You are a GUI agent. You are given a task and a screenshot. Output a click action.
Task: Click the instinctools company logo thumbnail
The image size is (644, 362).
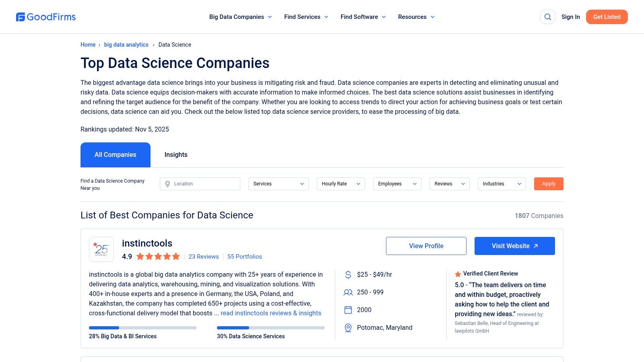tap(101, 249)
